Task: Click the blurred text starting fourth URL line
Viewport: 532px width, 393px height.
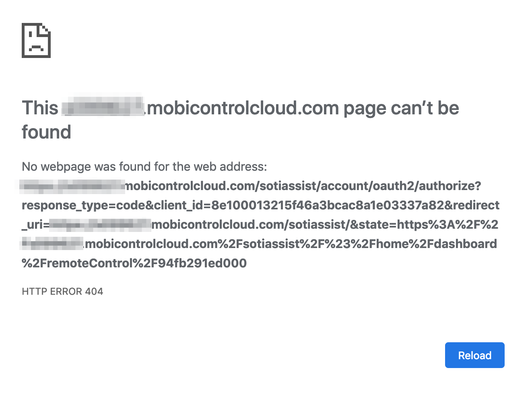Action: click(x=52, y=244)
